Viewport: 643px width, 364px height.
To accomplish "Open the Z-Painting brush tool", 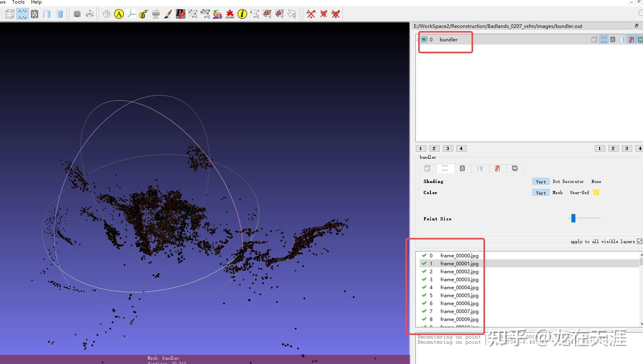I will [x=168, y=14].
